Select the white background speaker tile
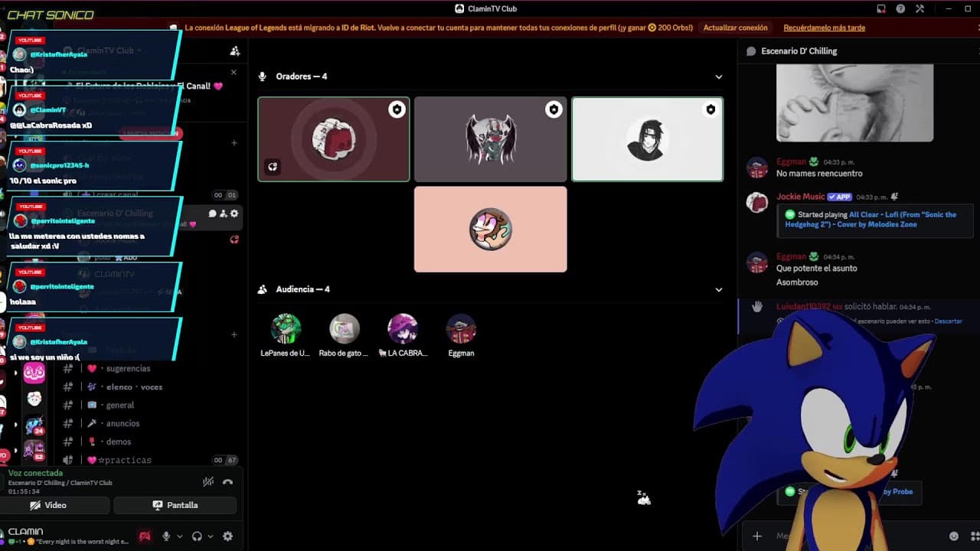Image resolution: width=980 pixels, height=551 pixels. point(647,139)
